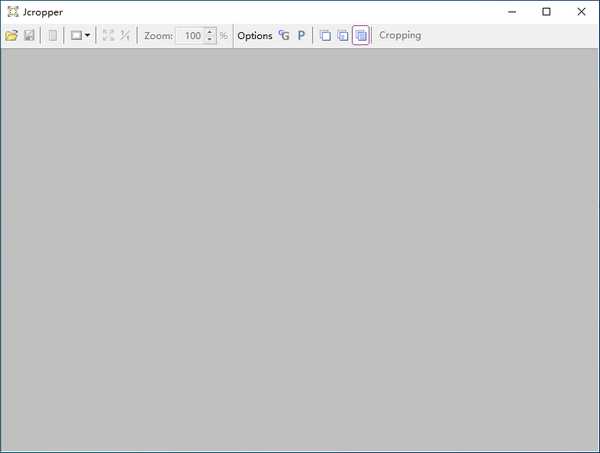Image resolution: width=600 pixels, height=453 pixels.
Task: Click the fit-to-window arrows icon
Action: click(x=108, y=36)
